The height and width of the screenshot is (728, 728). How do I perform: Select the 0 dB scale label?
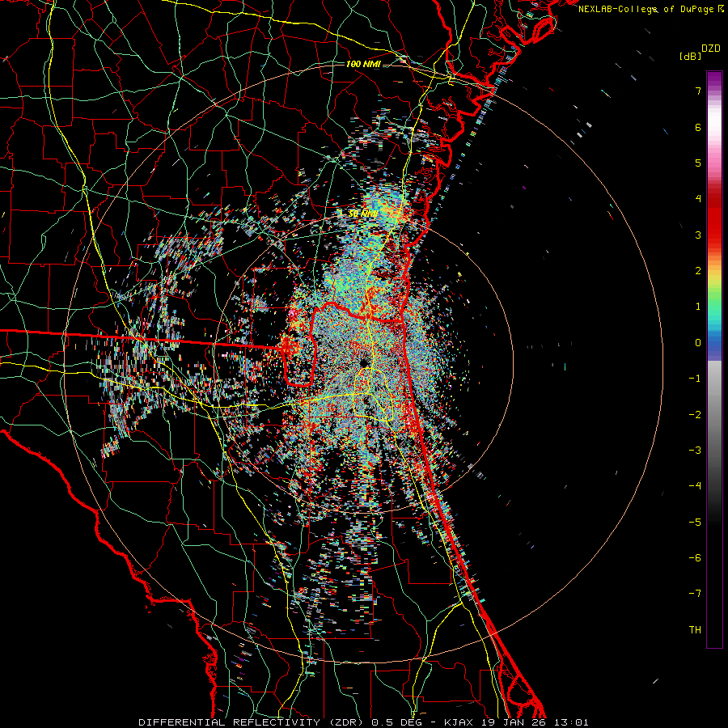698,343
